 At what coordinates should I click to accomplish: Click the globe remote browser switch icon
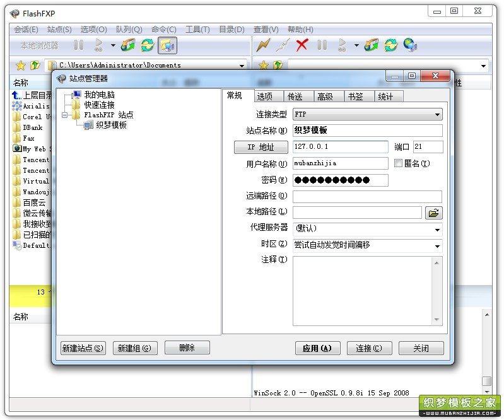pyautogui.click(x=410, y=45)
